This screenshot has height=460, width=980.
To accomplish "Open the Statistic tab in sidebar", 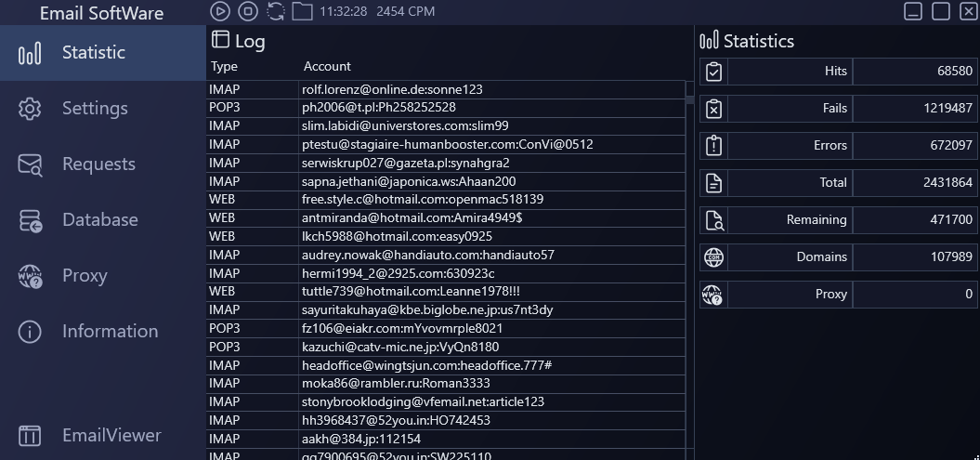I will point(93,53).
